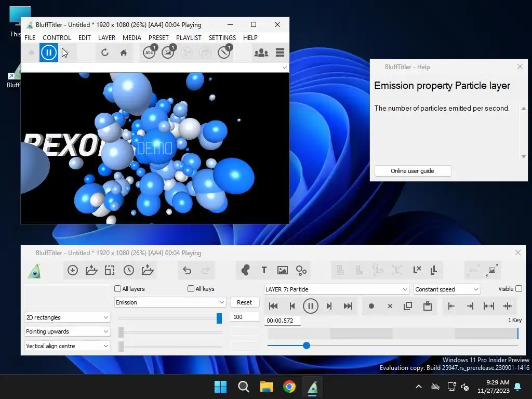The image size is (532, 399).
Task: Open the community people icon
Action: 261,52
